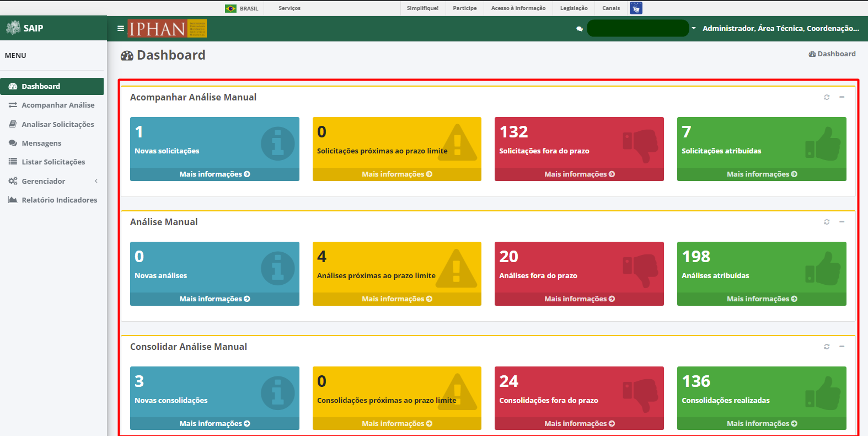Collapse the Análise Manual panel
The height and width of the screenshot is (436, 868).
coord(842,222)
